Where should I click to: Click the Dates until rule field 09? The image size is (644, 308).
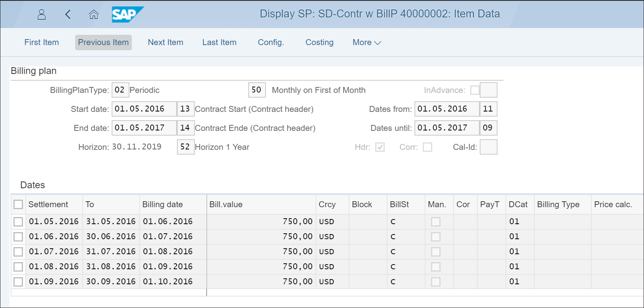(x=488, y=128)
